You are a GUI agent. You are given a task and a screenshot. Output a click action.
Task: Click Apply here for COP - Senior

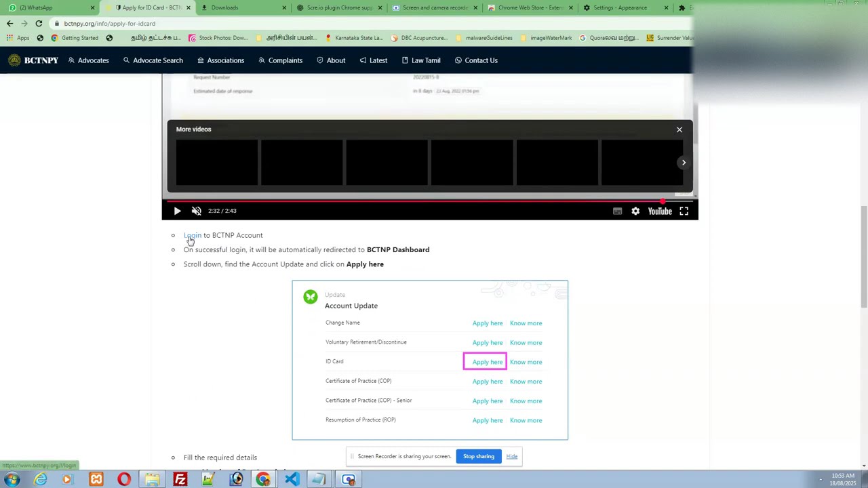(488, 401)
